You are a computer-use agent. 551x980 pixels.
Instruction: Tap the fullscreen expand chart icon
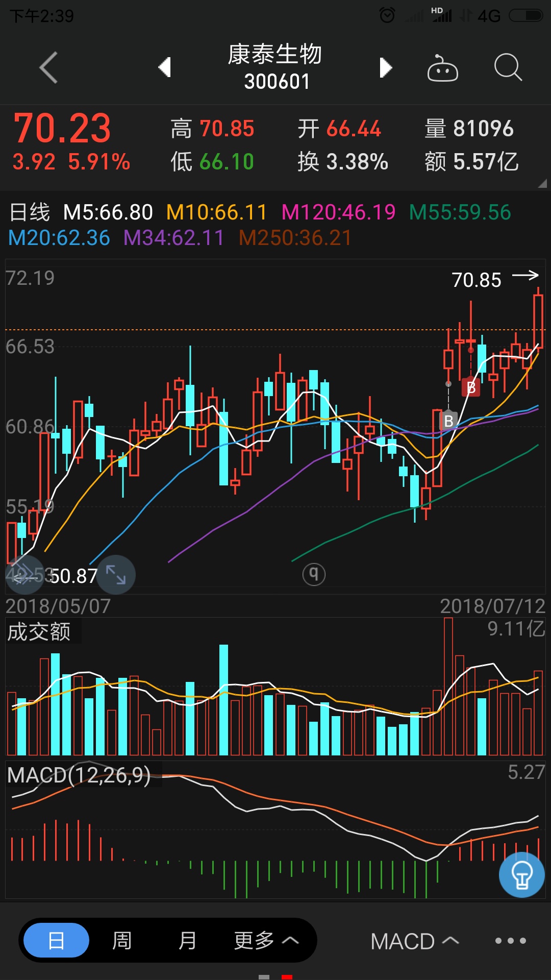[x=116, y=575]
